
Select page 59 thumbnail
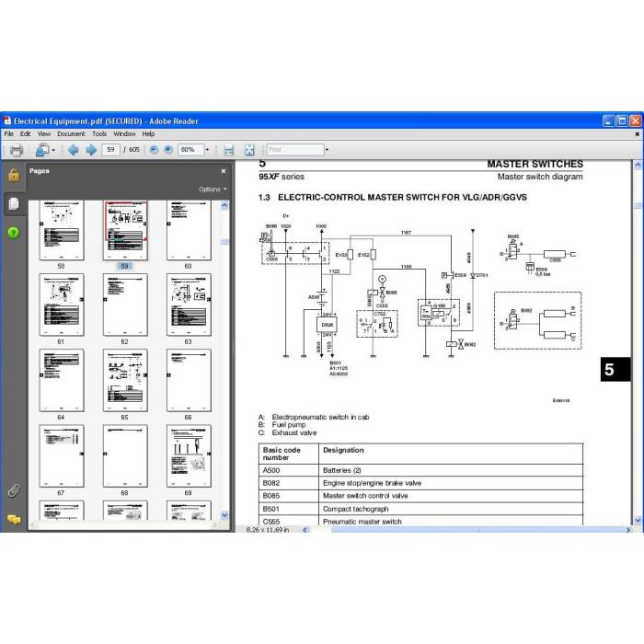tap(125, 230)
